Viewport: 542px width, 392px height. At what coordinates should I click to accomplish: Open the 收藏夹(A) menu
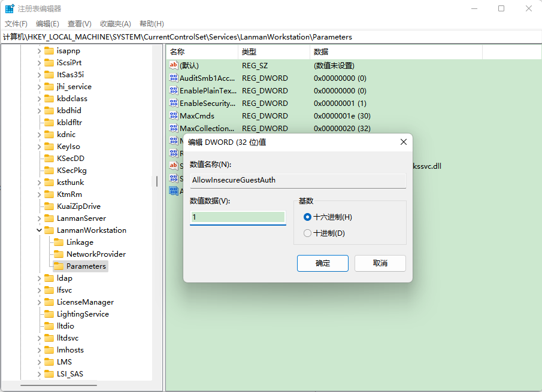pyautogui.click(x=115, y=23)
